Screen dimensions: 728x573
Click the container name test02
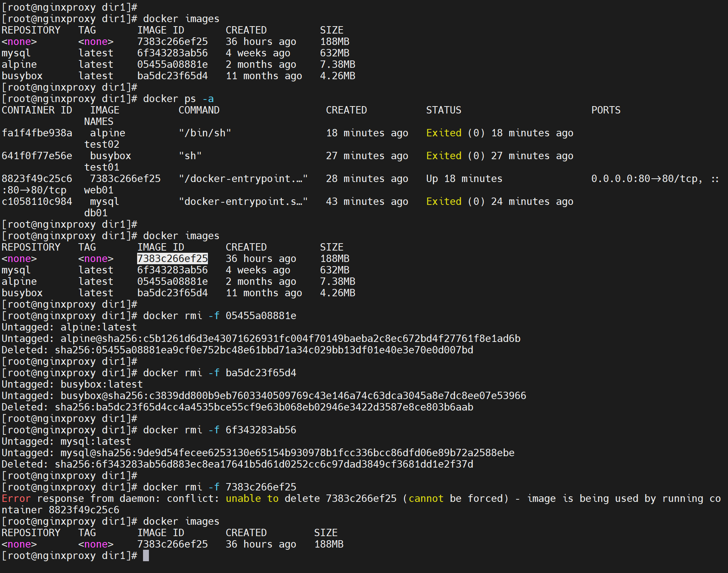tap(101, 144)
